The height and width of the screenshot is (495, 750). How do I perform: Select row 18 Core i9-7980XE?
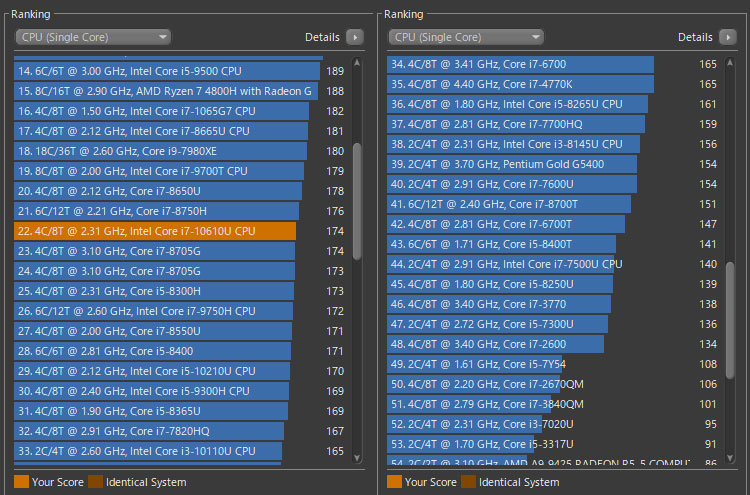coord(179,151)
